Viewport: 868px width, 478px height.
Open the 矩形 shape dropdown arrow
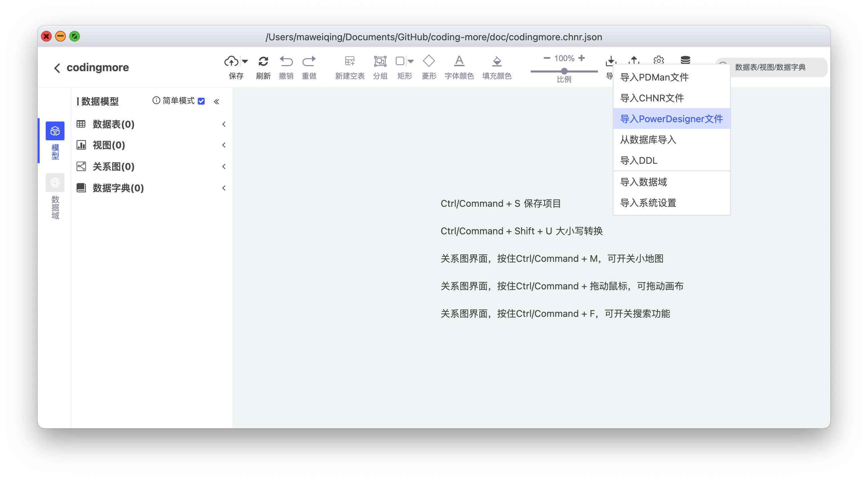click(x=411, y=61)
